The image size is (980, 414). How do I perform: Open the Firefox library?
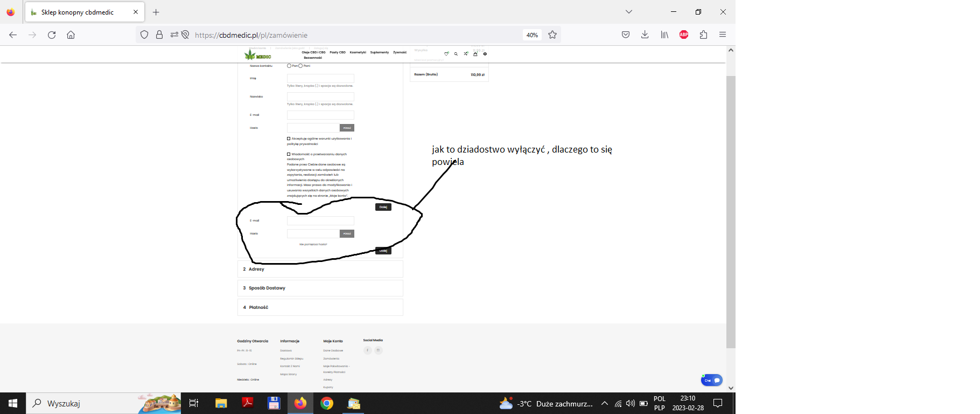pyautogui.click(x=664, y=34)
